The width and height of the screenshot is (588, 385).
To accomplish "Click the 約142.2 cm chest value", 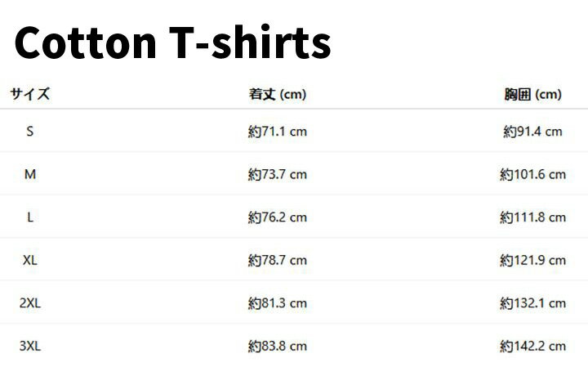I will (x=532, y=347).
